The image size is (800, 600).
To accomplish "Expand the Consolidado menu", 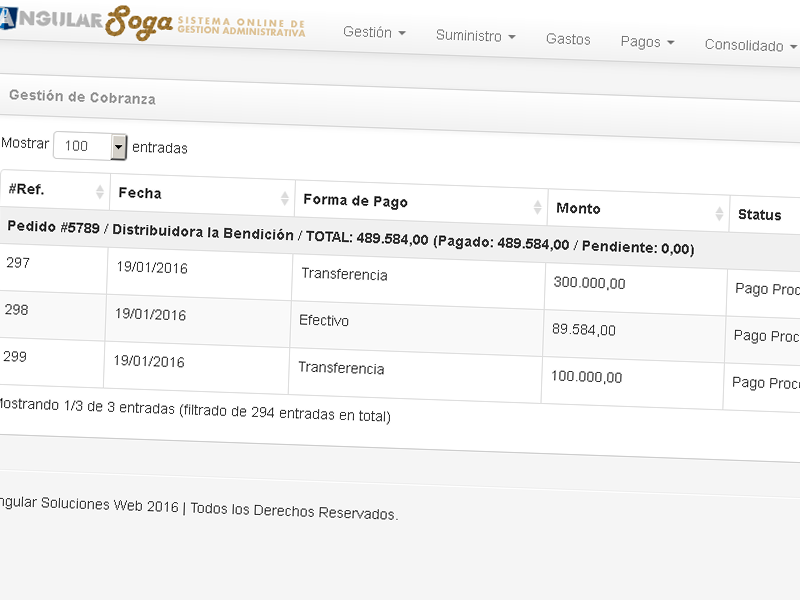I will [750, 45].
